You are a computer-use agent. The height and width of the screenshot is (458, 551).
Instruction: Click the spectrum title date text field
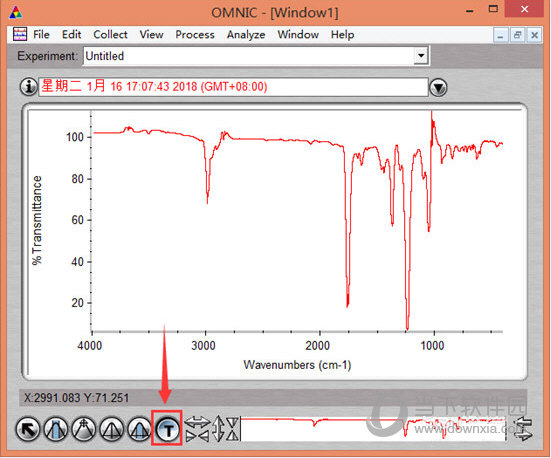pyautogui.click(x=233, y=87)
